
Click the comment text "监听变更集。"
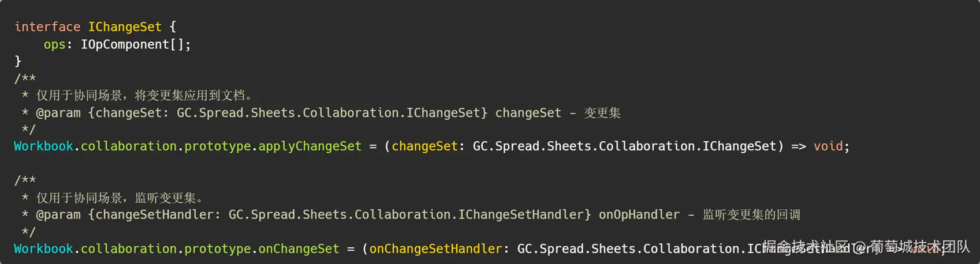point(169,198)
